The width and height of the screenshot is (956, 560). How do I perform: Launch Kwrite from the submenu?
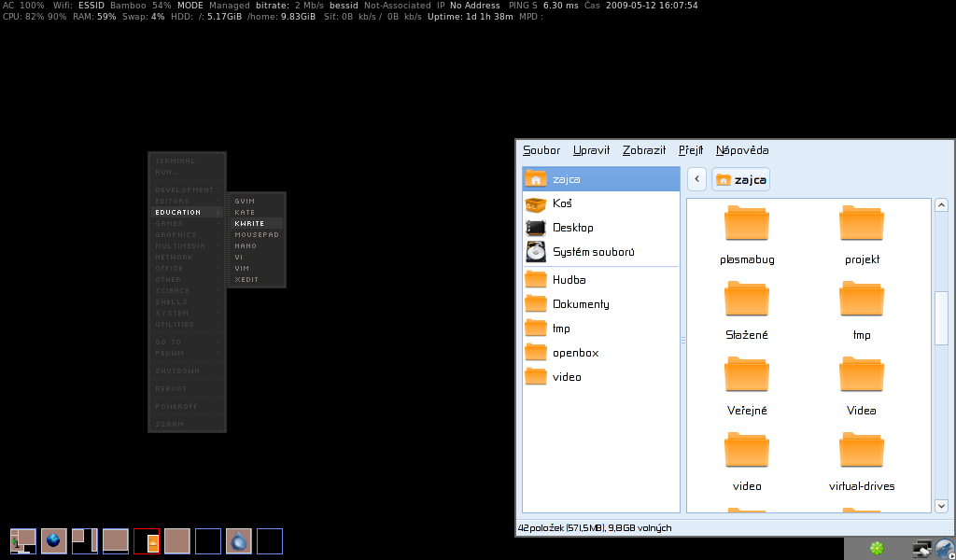[257, 224]
